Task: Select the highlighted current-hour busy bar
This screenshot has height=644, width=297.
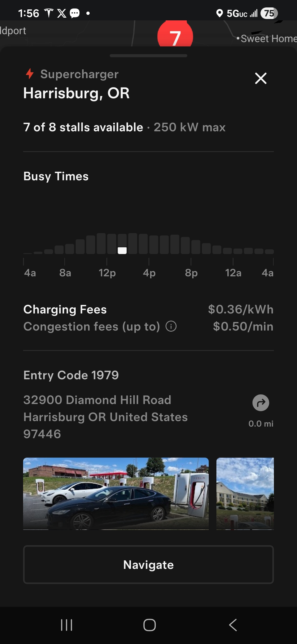Action: pyautogui.click(x=122, y=250)
